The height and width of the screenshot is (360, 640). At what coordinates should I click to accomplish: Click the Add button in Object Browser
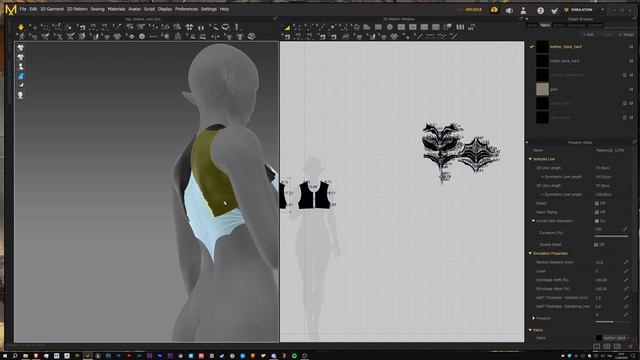click(x=589, y=35)
